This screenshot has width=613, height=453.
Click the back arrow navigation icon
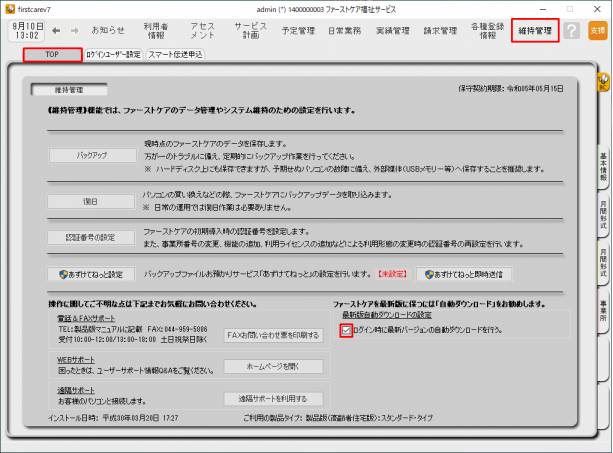coord(56,31)
